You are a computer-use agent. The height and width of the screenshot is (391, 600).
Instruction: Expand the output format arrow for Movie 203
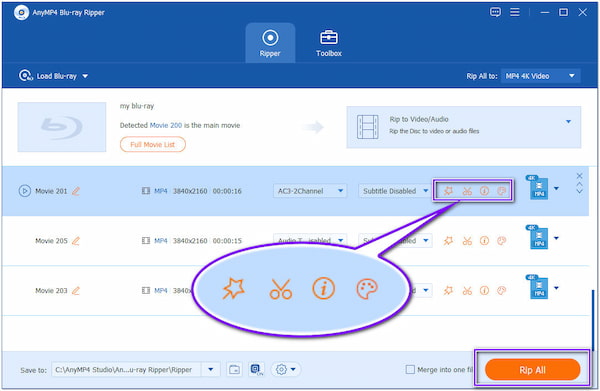[x=556, y=288]
